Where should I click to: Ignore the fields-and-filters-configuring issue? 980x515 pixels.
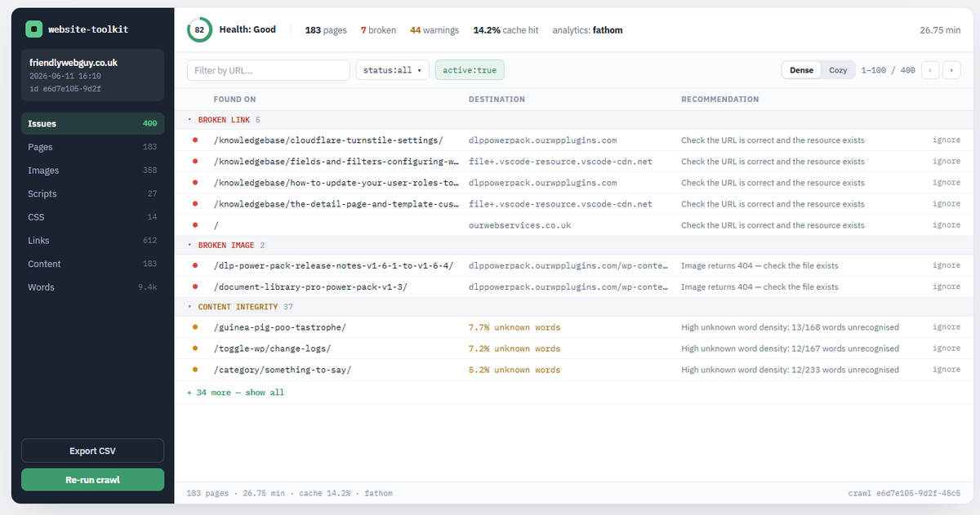947,162
